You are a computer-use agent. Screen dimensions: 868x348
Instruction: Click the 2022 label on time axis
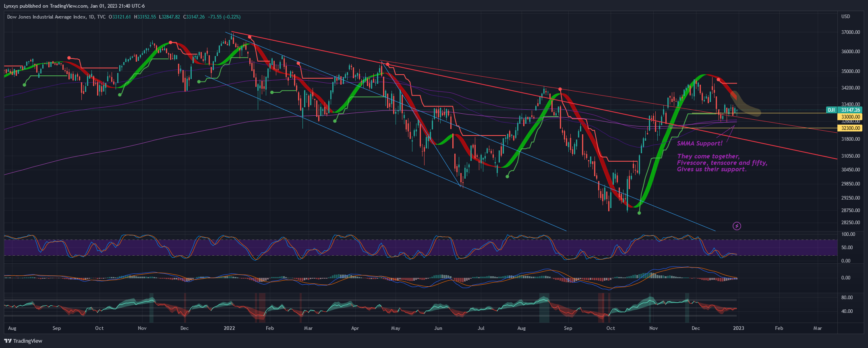(x=229, y=328)
